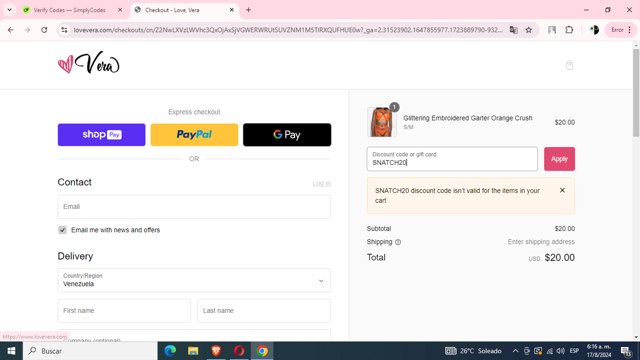
Task: Close the Verify Codes SimplyCodes tab
Action: (120, 10)
